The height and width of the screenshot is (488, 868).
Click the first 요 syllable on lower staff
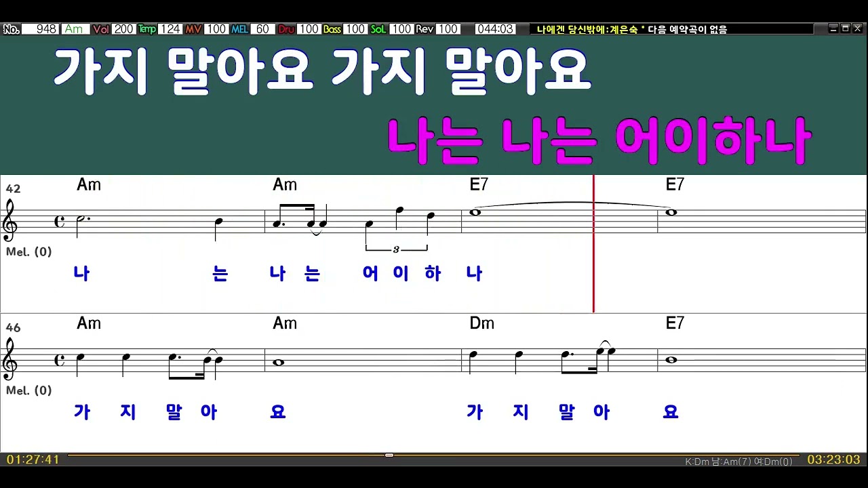pyautogui.click(x=278, y=412)
